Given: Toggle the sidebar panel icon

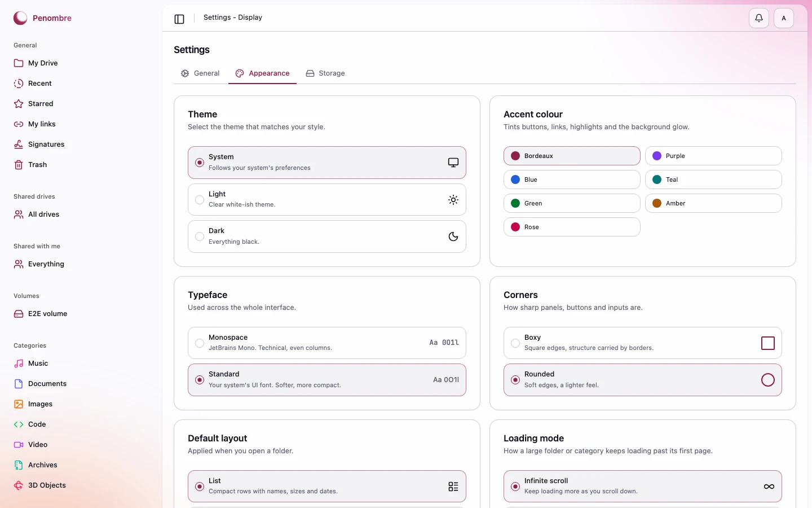Looking at the screenshot, I should (x=179, y=19).
